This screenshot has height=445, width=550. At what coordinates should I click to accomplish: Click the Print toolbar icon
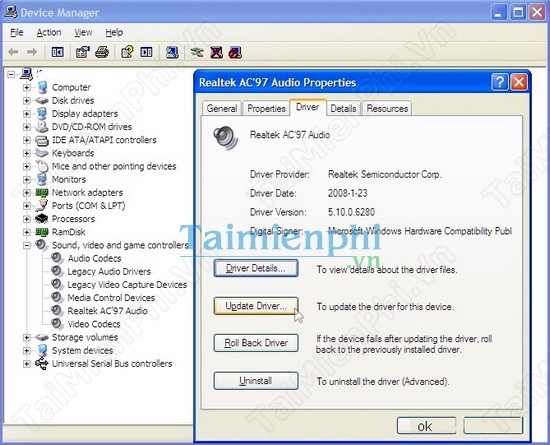tap(102, 52)
